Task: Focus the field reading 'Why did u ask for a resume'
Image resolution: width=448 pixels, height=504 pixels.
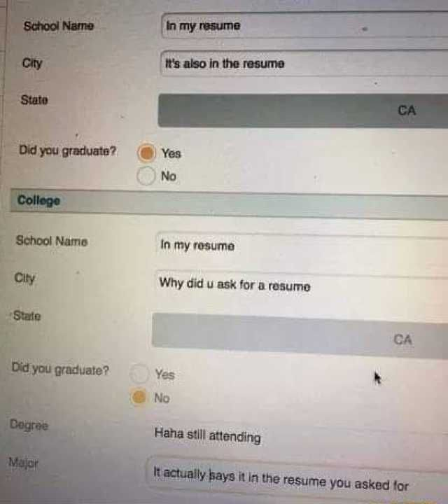Action: tap(301, 287)
